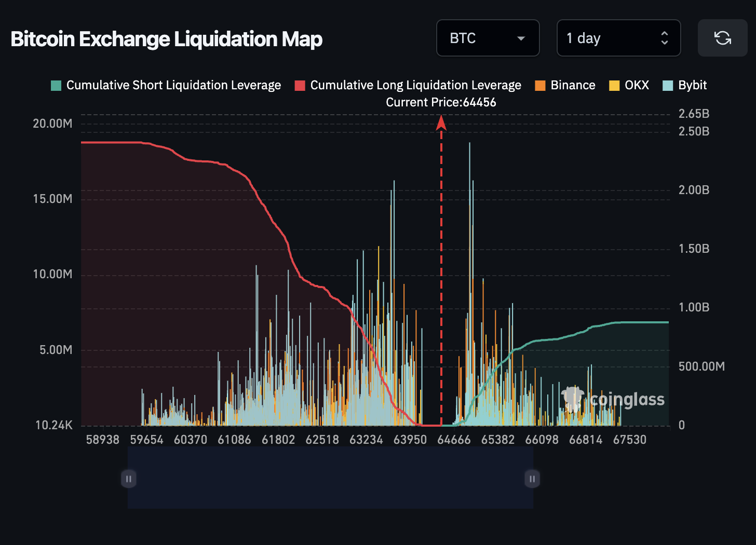Image resolution: width=756 pixels, height=545 pixels.
Task: Click the 63234 price axis label
Action: (x=366, y=440)
